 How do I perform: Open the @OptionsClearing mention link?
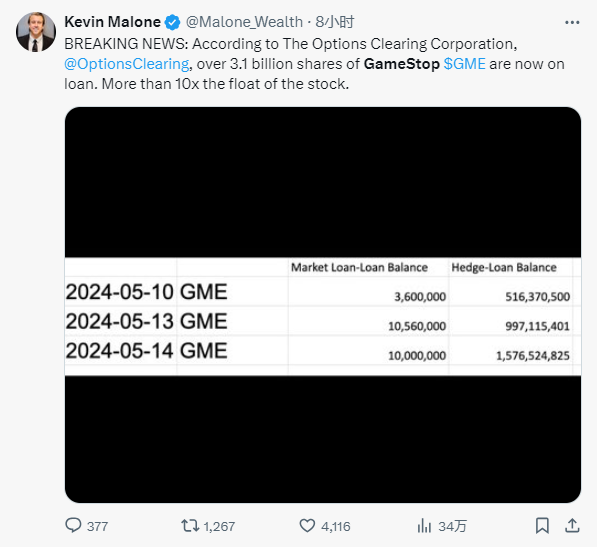click(127, 64)
